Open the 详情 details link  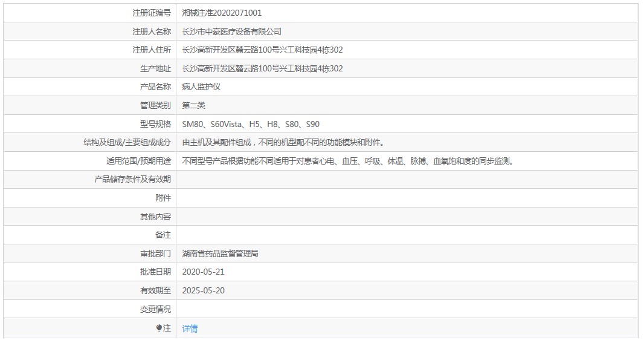tap(190, 328)
